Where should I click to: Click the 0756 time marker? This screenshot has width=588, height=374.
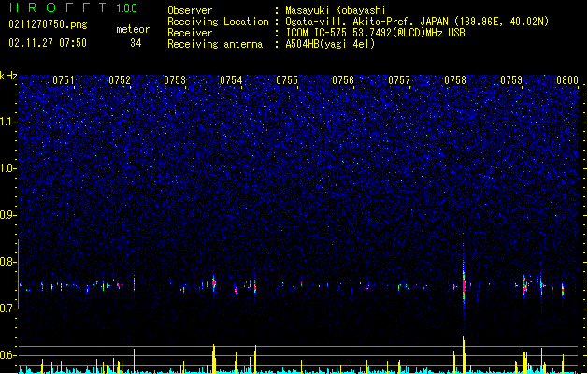pyautogui.click(x=343, y=80)
